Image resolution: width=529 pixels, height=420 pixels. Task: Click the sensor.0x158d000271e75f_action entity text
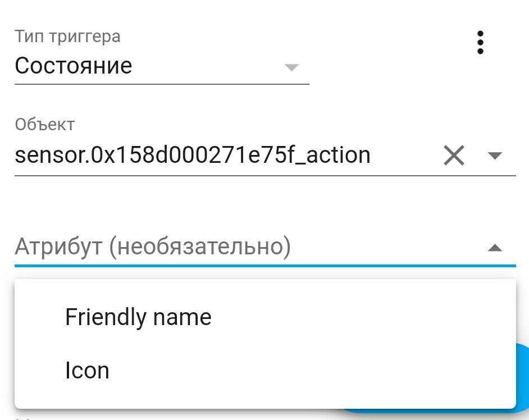tap(192, 155)
